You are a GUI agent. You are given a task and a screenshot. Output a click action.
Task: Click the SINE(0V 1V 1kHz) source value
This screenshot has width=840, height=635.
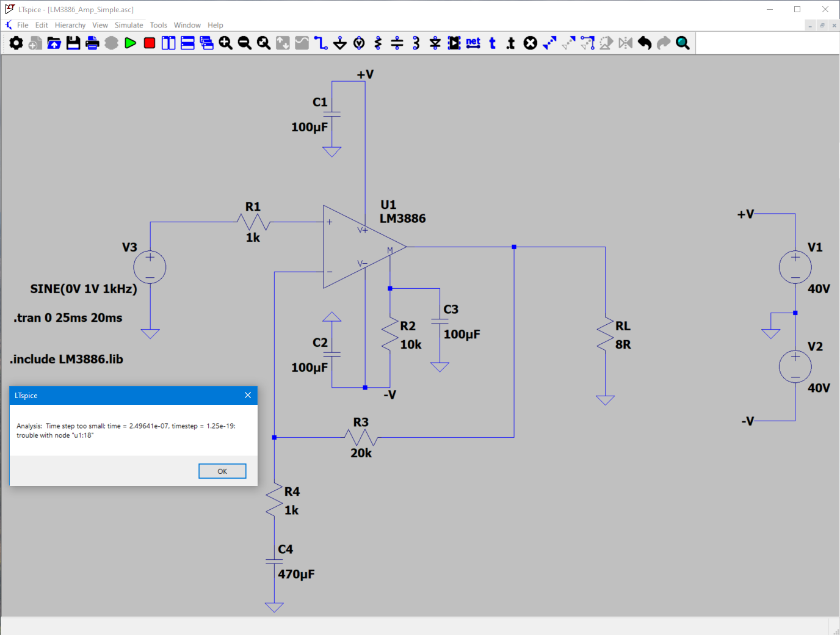[84, 289]
